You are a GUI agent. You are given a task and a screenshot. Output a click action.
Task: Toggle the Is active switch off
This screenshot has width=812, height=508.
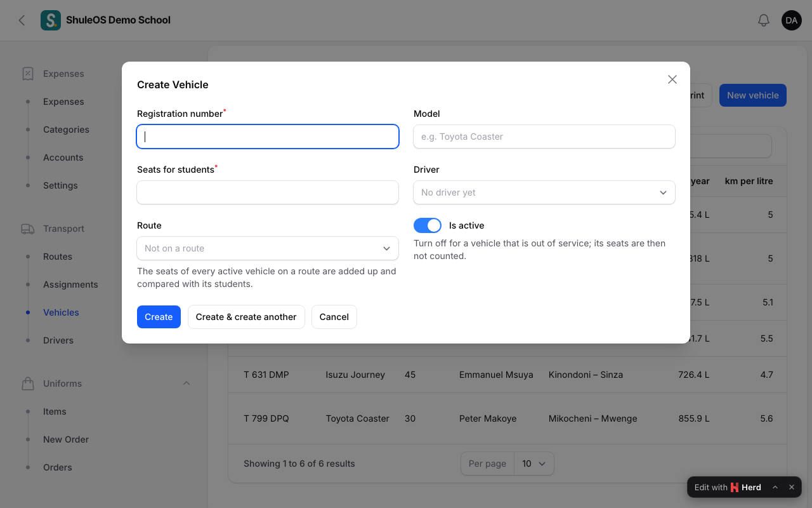point(428,225)
